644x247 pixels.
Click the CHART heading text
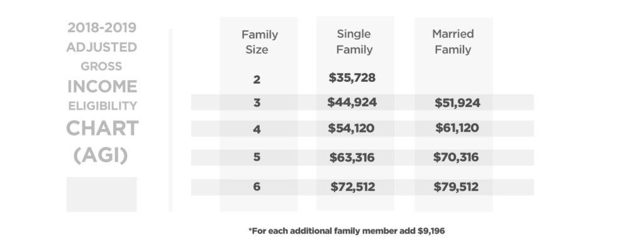pos(103,129)
